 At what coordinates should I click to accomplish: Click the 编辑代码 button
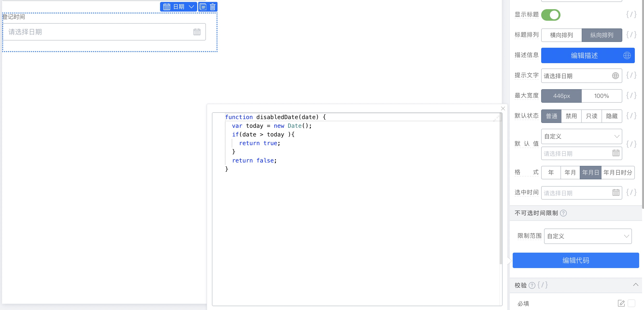tap(575, 260)
